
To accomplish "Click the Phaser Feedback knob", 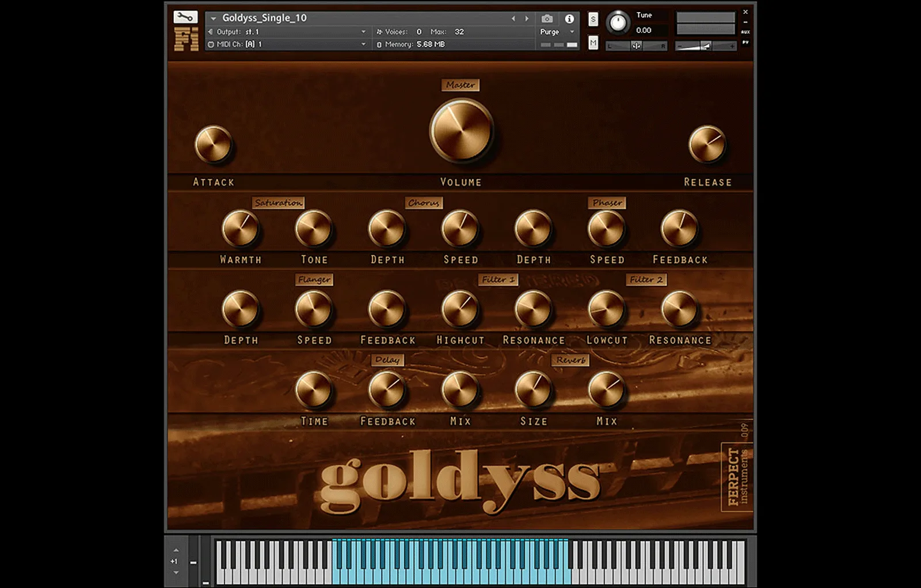I will [679, 228].
